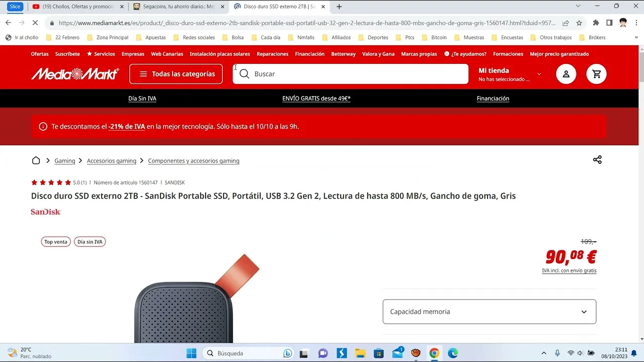Viewport: 644px width, 362px height.
Task: Share page from address bar icon
Action: point(566,23)
